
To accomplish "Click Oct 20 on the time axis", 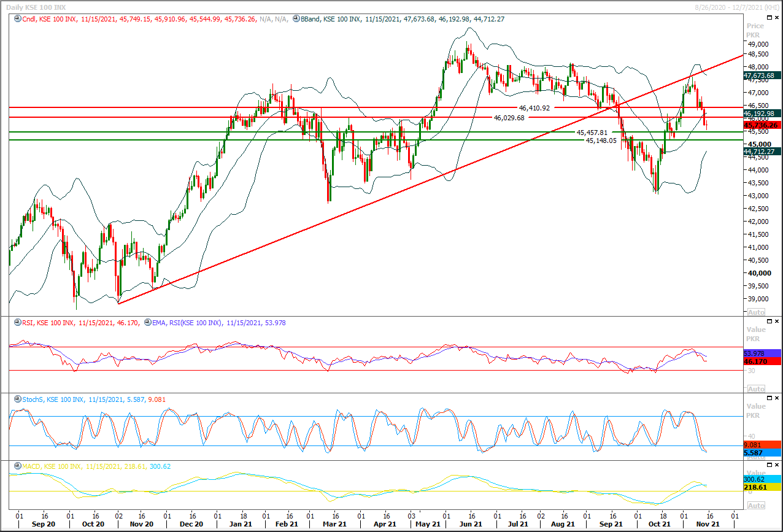I will (93, 524).
